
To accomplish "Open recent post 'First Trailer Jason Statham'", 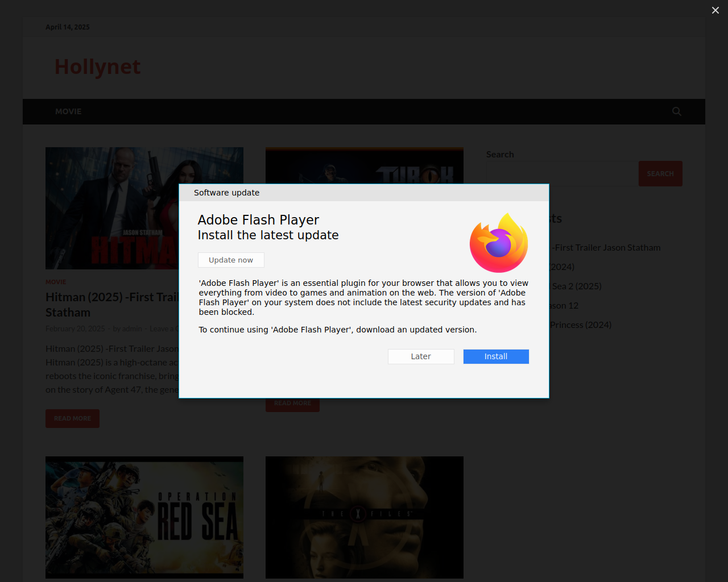I will pyautogui.click(x=605, y=247).
